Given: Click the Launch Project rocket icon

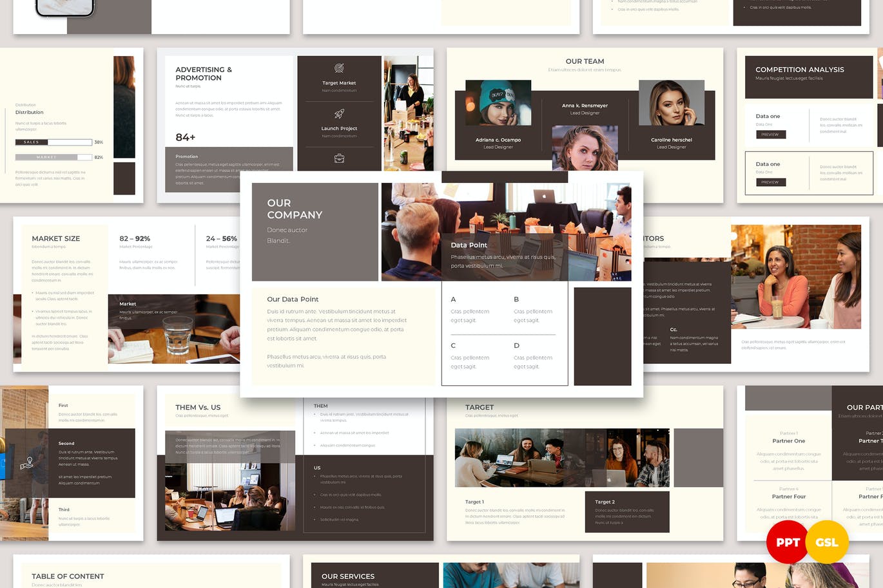Looking at the screenshot, I should [339, 114].
